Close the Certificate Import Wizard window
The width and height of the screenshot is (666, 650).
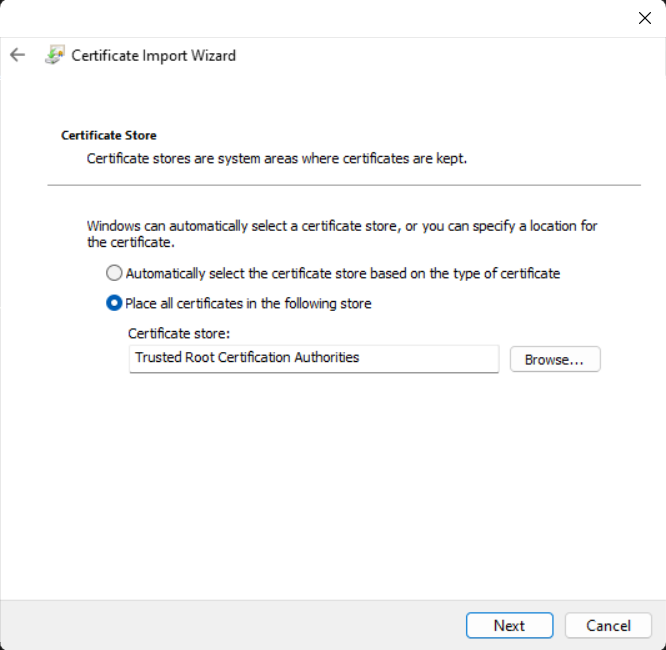coord(645,18)
